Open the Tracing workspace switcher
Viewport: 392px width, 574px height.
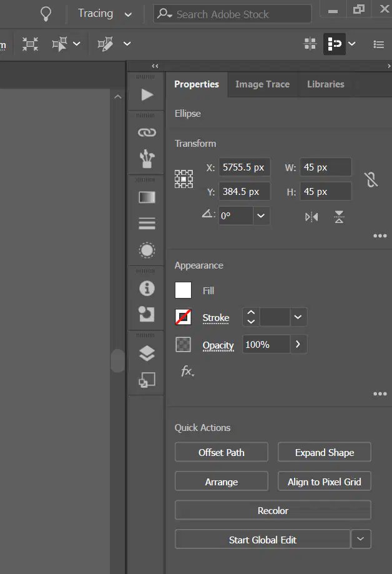click(x=105, y=14)
